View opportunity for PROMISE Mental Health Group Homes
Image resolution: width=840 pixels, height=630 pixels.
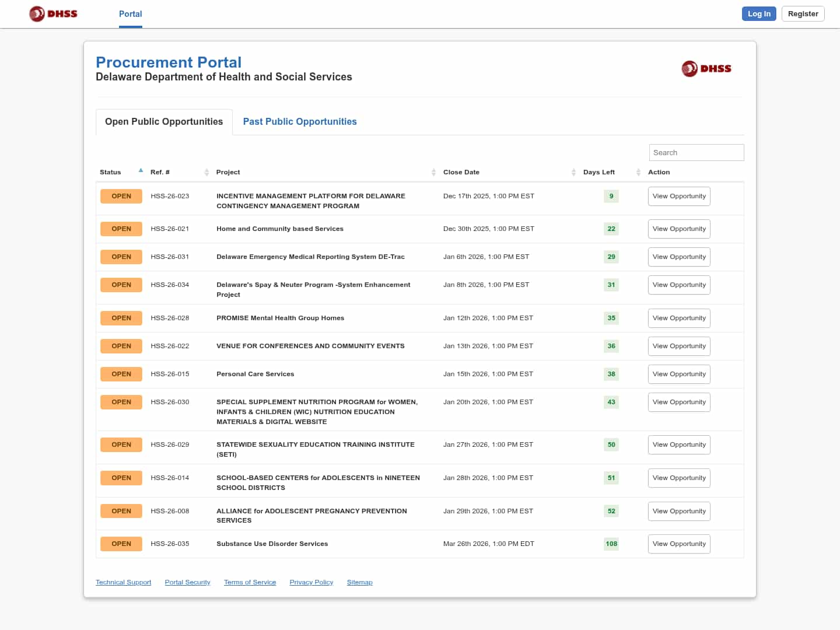click(x=679, y=318)
